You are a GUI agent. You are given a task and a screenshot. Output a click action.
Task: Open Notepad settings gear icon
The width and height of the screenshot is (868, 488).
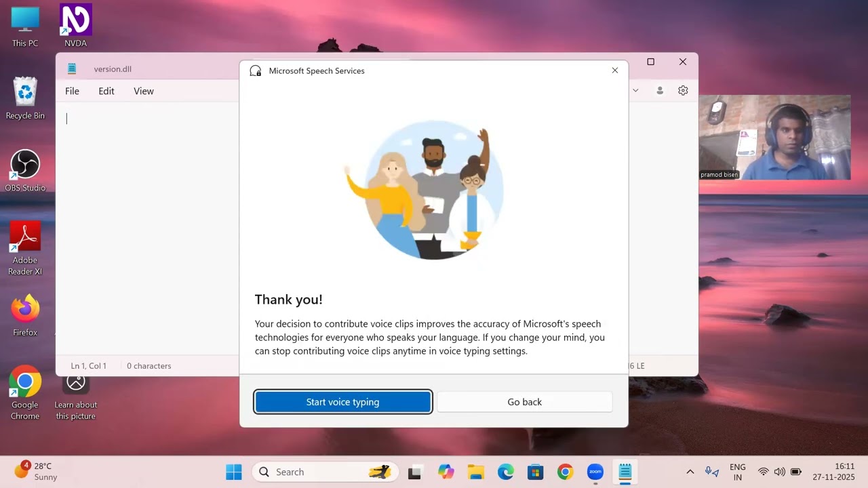pyautogui.click(x=683, y=90)
